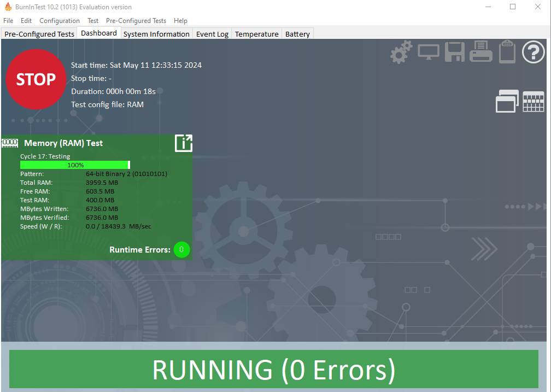
Task: Click the Start time text
Action: click(x=136, y=65)
